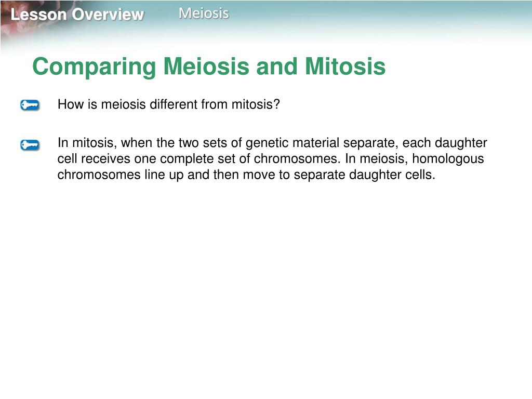Click the word 'Mitosis' in the green heading

pos(345,66)
